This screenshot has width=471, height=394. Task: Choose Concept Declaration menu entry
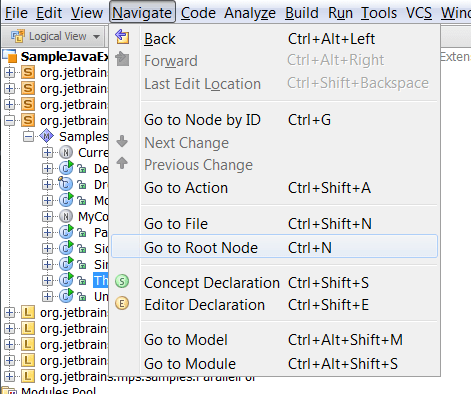274,283
